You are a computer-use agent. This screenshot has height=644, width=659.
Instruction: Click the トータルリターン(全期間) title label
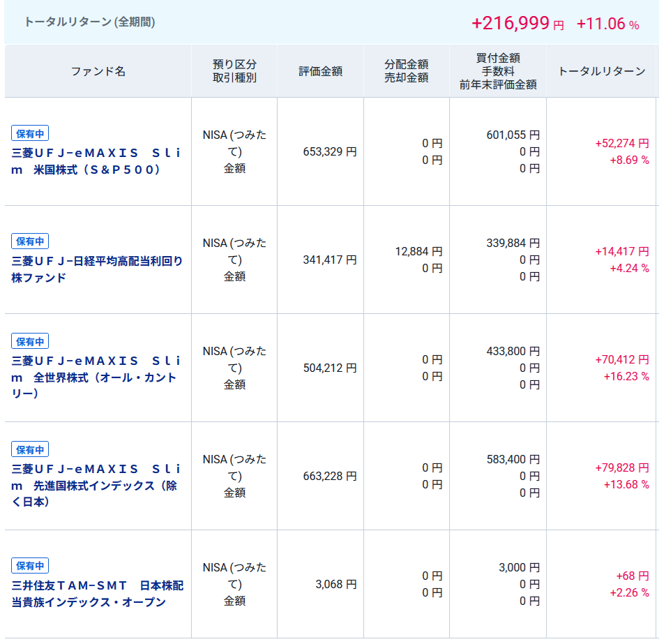[89, 22]
